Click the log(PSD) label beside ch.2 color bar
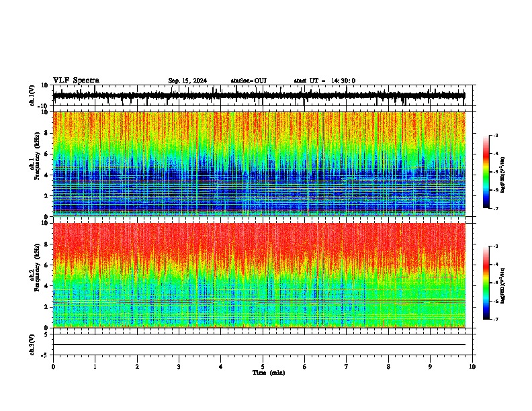The height and width of the screenshot is (411, 532). [503, 285]
